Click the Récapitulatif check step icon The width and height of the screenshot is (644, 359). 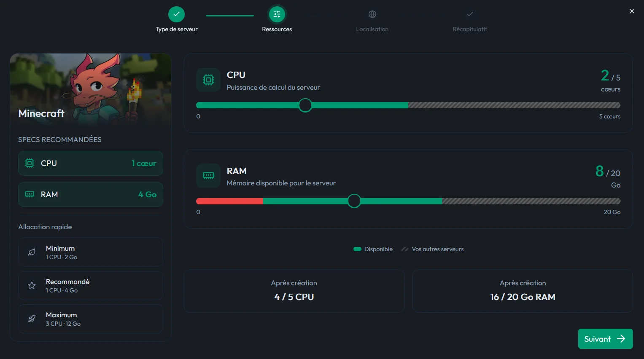tap(470, 14)
